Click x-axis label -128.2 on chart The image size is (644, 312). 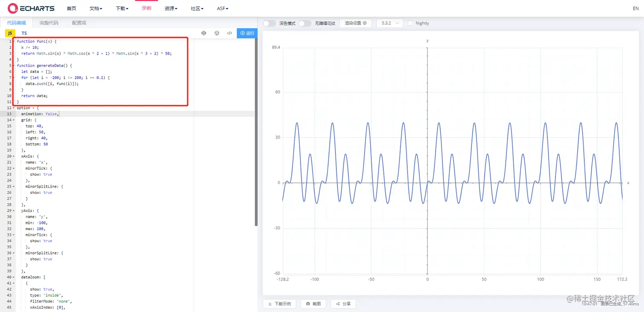point(282,279)
